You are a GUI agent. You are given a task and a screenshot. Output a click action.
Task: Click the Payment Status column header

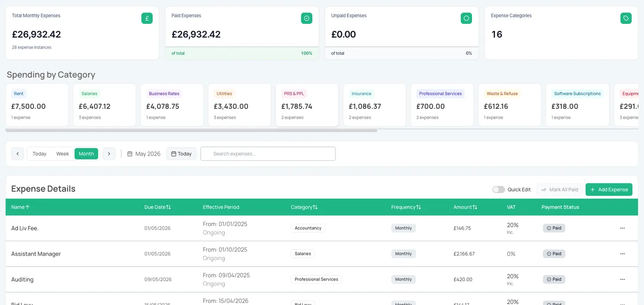[560, 207]
